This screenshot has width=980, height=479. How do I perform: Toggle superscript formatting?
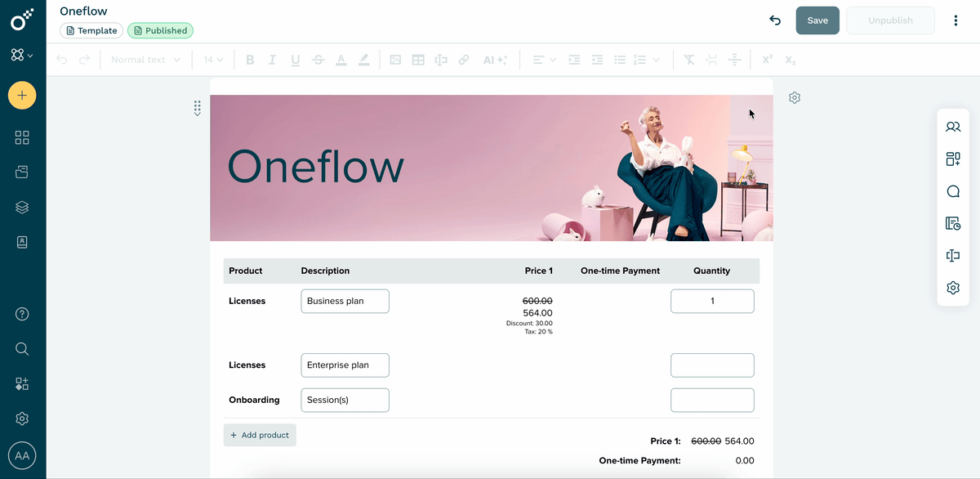click(x=768, y=60)
